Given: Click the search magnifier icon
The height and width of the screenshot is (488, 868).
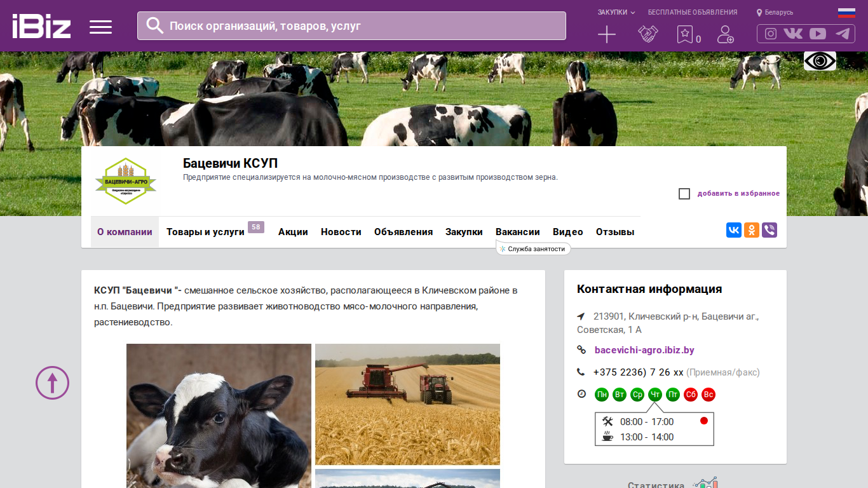Looking at the screenshot, I should click(154, 25).
